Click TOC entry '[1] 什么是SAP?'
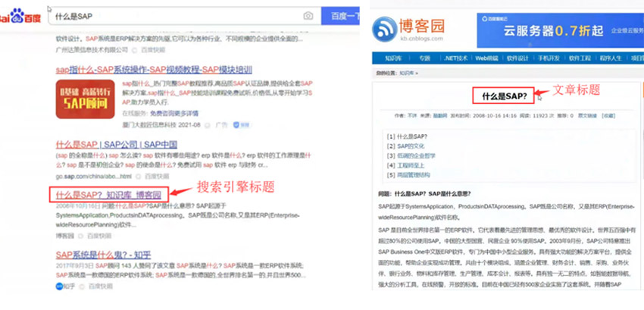The height and width of the screenshot is (310, 644). click(x=408, y=136)
